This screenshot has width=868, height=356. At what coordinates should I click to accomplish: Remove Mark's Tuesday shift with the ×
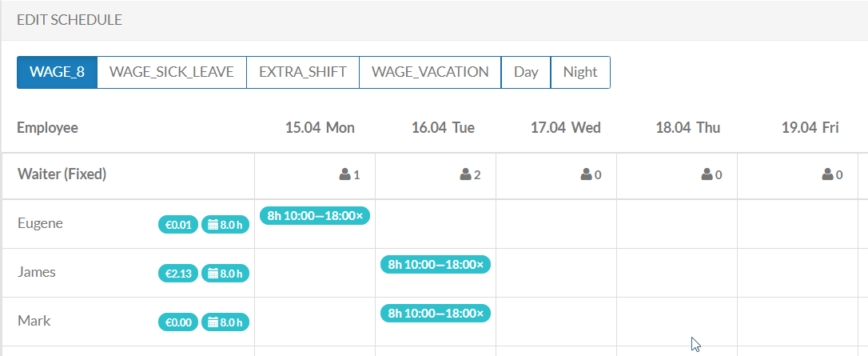tap(480, 314)
